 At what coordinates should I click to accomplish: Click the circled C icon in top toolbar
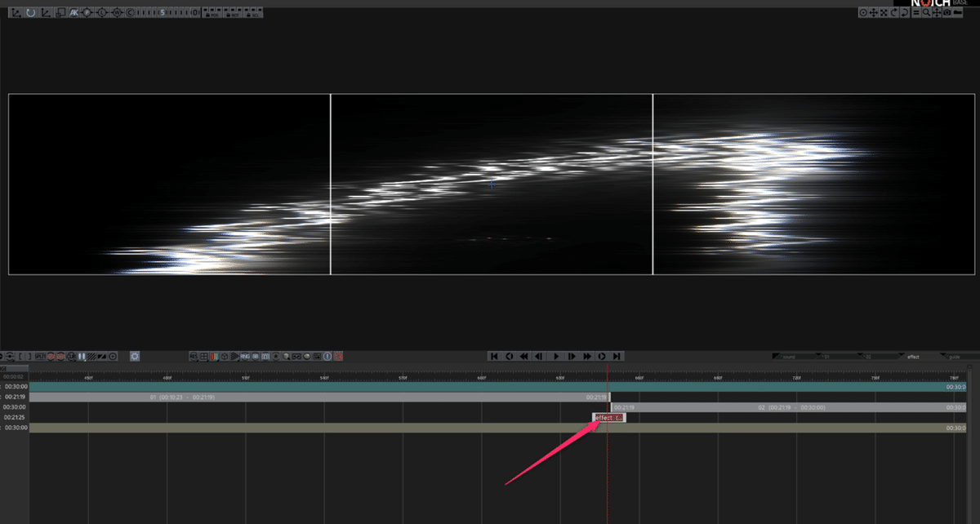(130, 12)
